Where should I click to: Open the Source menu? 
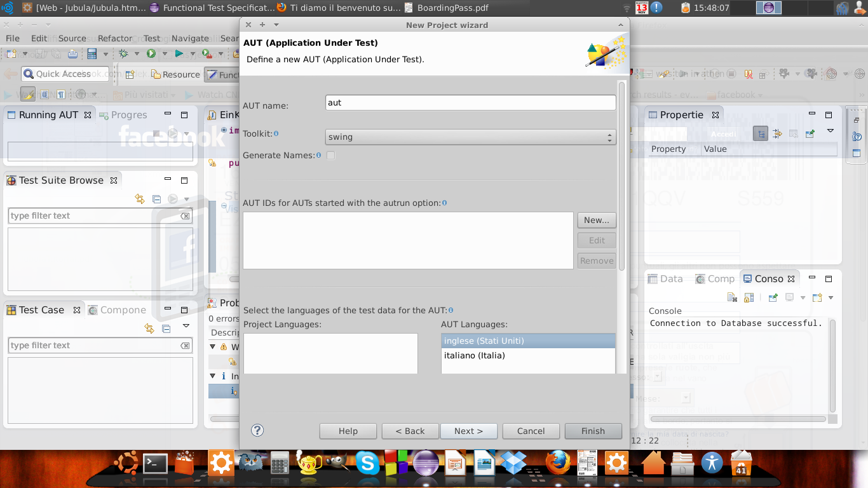[x=72, y=38]
